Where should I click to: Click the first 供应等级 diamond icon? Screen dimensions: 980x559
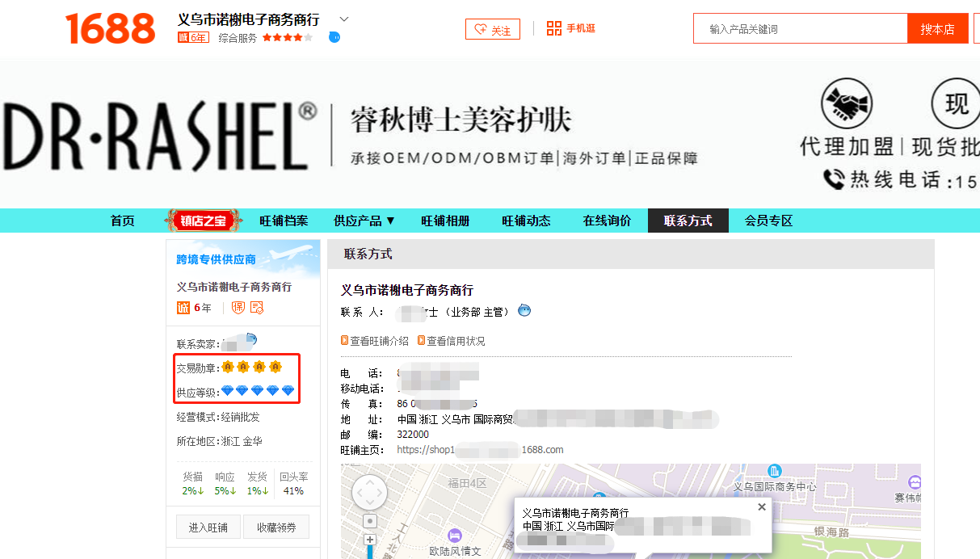coord(228,391)
